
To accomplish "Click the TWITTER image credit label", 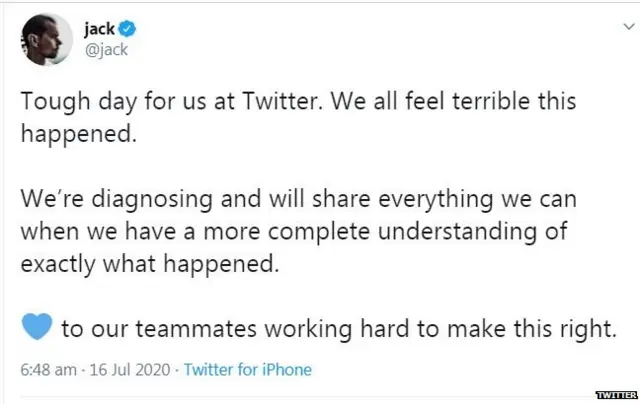I will pos(615,395).
